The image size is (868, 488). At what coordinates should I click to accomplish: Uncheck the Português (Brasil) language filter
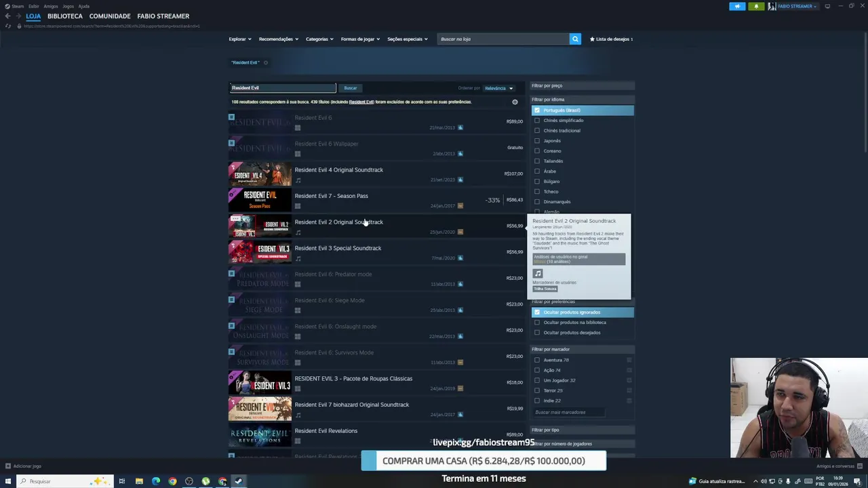[537, 110]
